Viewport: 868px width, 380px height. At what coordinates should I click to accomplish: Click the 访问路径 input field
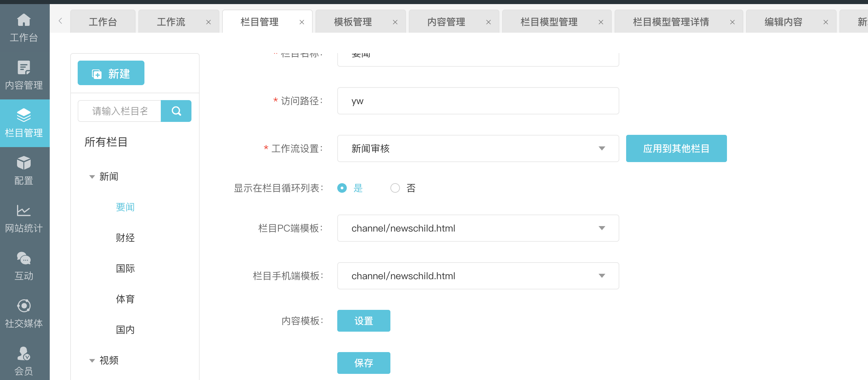(478, 101)
